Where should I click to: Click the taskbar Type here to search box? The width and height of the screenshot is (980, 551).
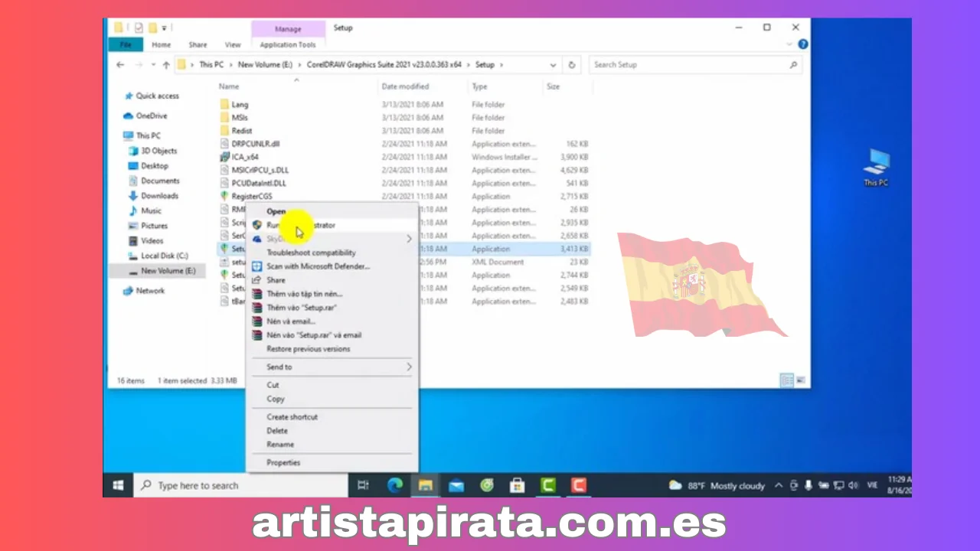pyautogui.click(x=242, y=485)
